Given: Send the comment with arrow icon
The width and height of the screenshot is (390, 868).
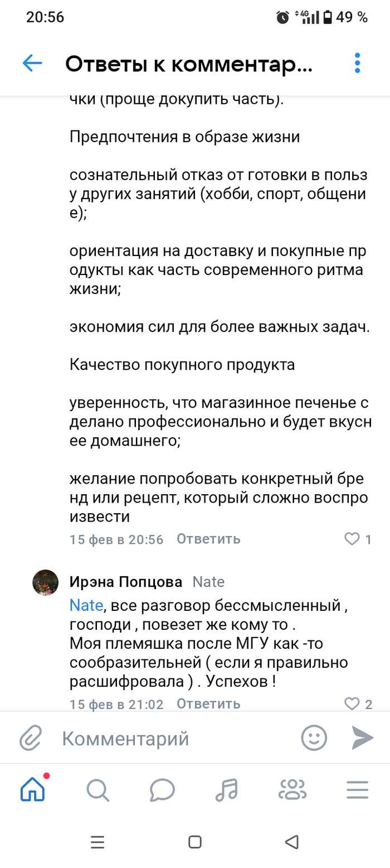Looking at the screenshot, I should tap(362, 738).
